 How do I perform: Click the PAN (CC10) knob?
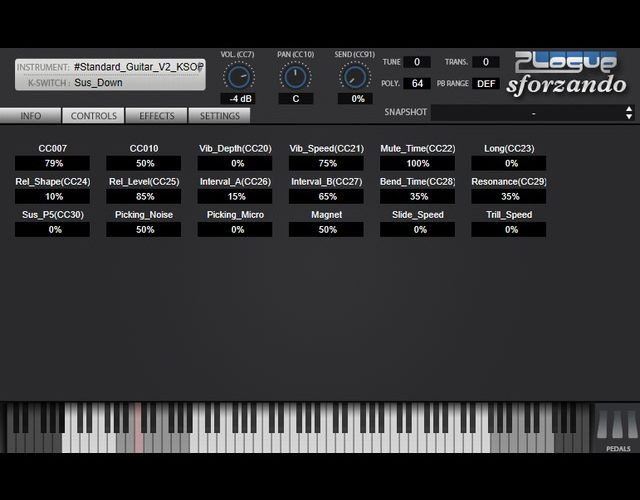click(295, 77)
